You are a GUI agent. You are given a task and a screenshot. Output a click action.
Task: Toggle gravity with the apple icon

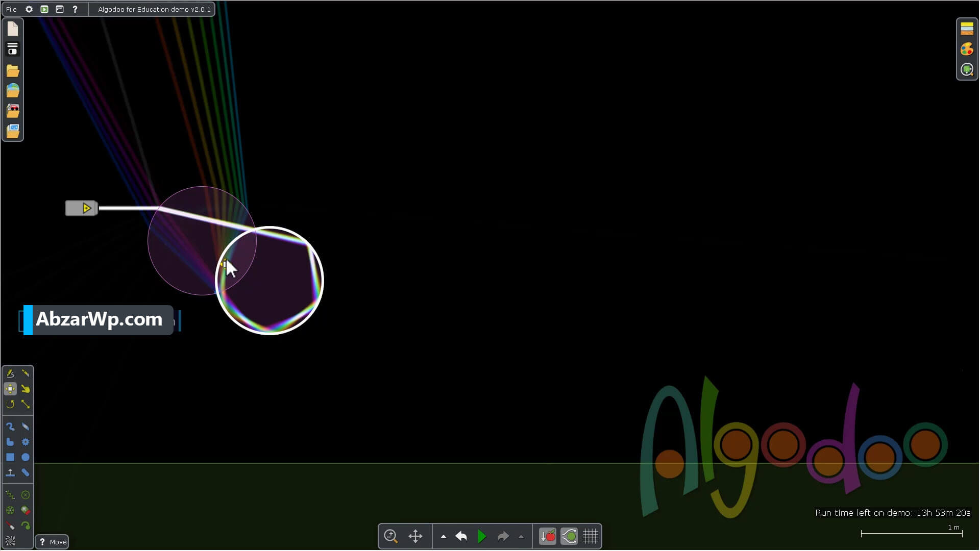[548, 536]
